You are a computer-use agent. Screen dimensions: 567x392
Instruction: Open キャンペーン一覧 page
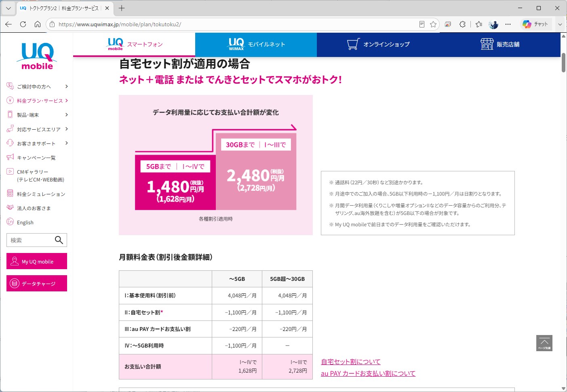pyautogui.click(x=36, y=158)
